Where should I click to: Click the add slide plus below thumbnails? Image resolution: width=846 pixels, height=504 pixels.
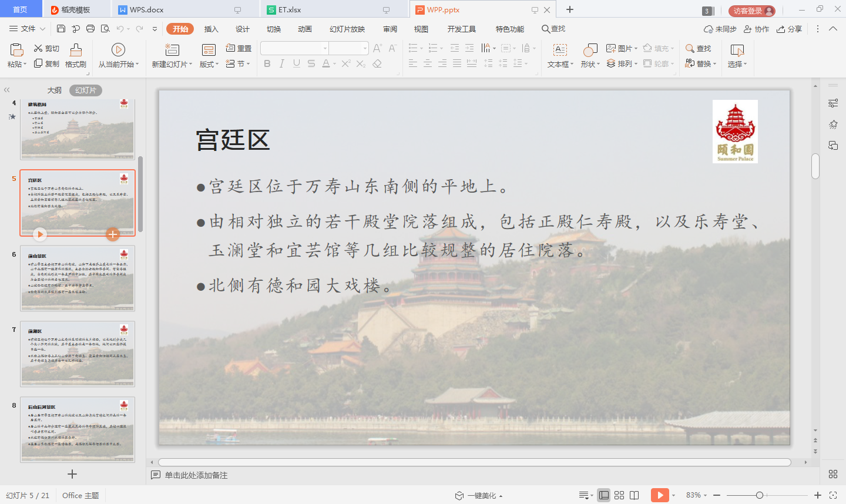point(72,474)
